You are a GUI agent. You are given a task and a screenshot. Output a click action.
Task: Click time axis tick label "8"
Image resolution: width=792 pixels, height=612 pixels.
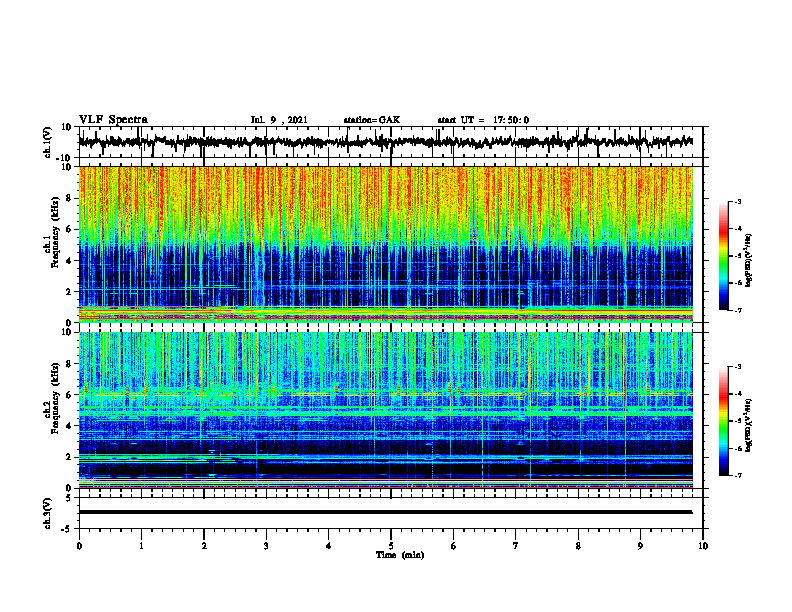(578, 546)
